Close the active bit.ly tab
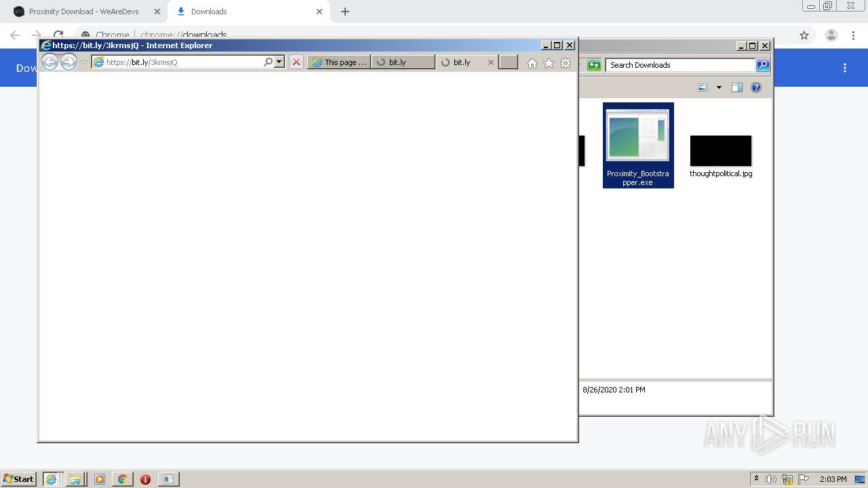This screenshot has width=868, height=488. click(491, 62)
